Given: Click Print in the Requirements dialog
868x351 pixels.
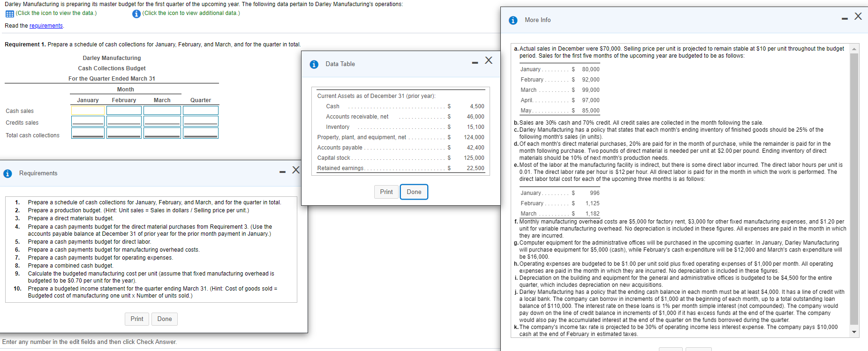Looking at the screenshot, I should tap(137, 319).
